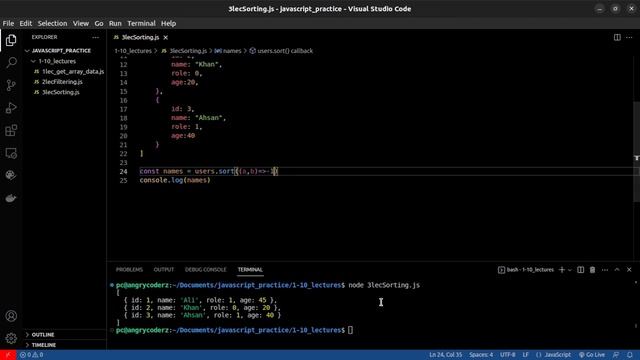The width and height of the screenshot is (640, 360).
Task: Click 1-10_lectures breadcrumb
Action: 133,51
